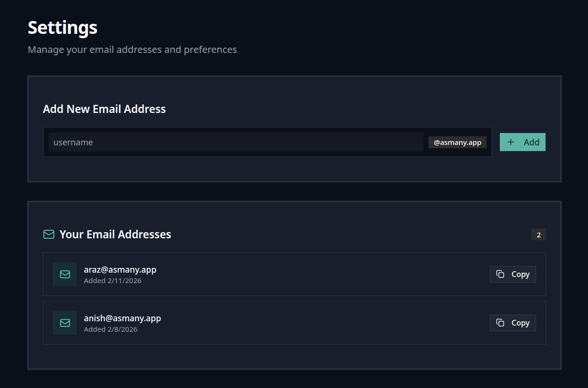Click the Settings page heading
This screenshot has width=588, height=388.
[x=62, y=28]
